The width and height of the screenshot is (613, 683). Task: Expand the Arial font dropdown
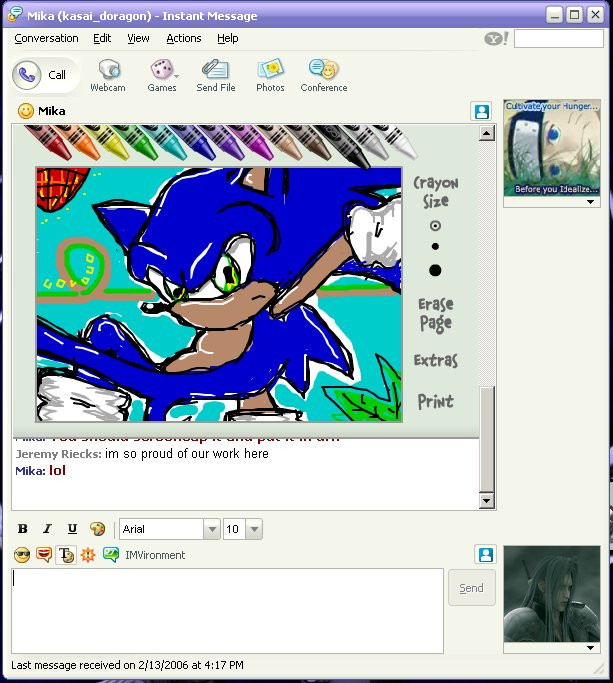pyautogui.click(x=212, y=529)
